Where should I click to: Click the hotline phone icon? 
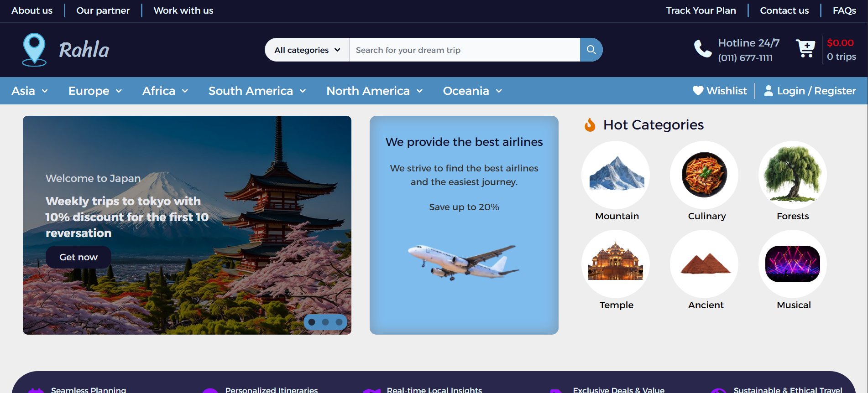703,49
